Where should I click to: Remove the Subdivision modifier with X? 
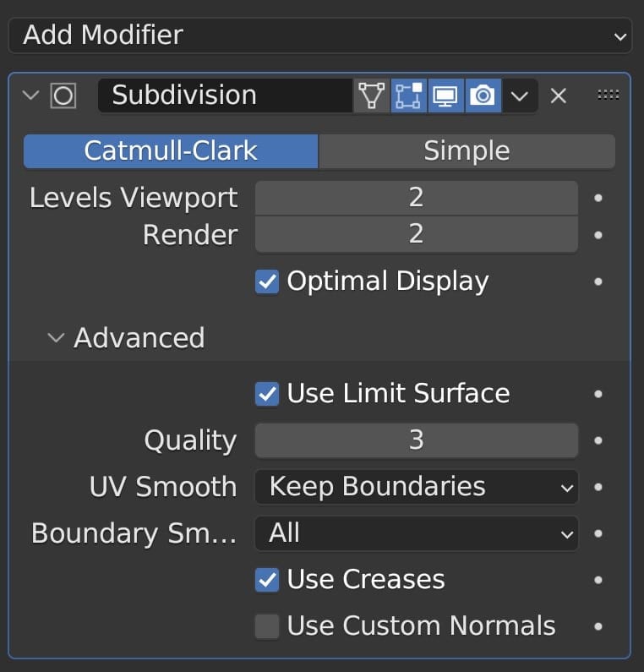[x=558, y=96]
